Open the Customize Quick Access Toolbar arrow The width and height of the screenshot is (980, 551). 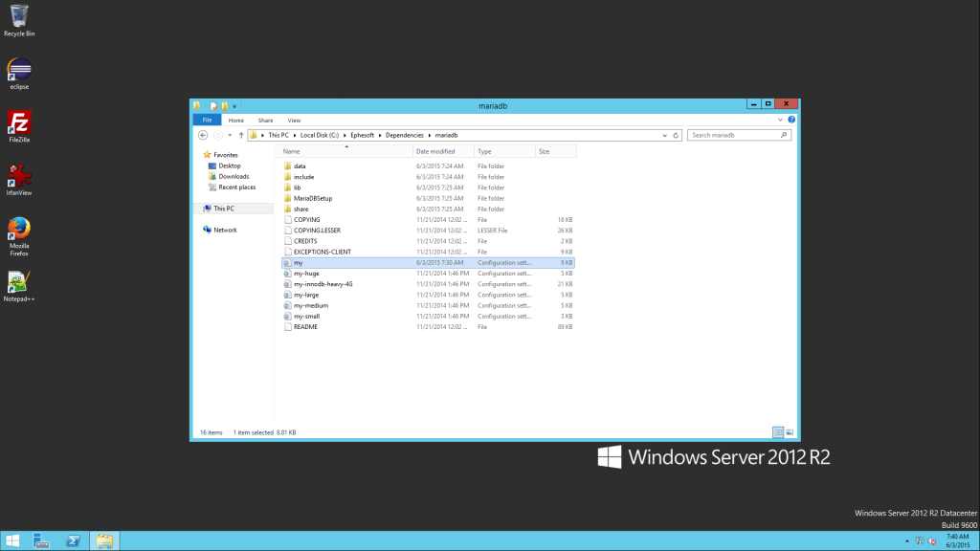tap(234, 106)
